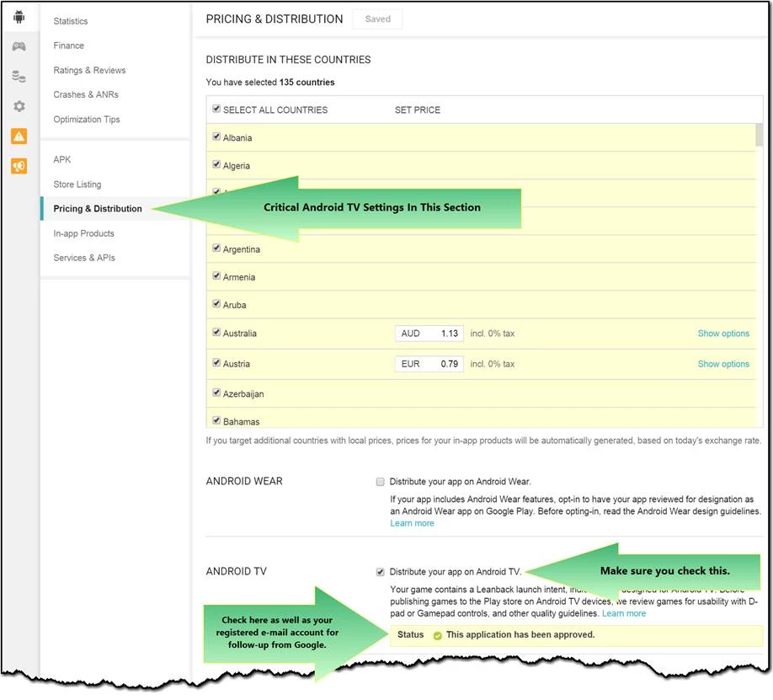773x700 pixels.
Task: Open Settings via the gear icon
Action: click(19, 106)
